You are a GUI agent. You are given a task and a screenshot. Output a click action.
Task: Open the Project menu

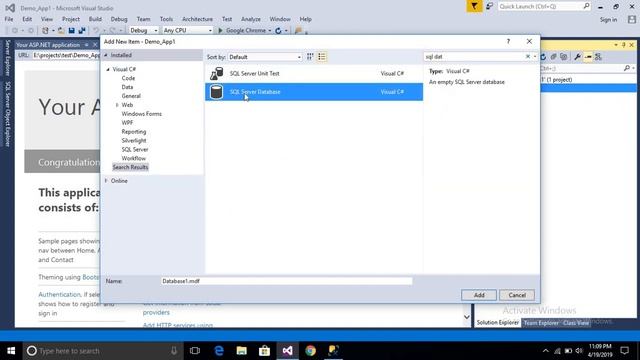click(x=71, y=19)
